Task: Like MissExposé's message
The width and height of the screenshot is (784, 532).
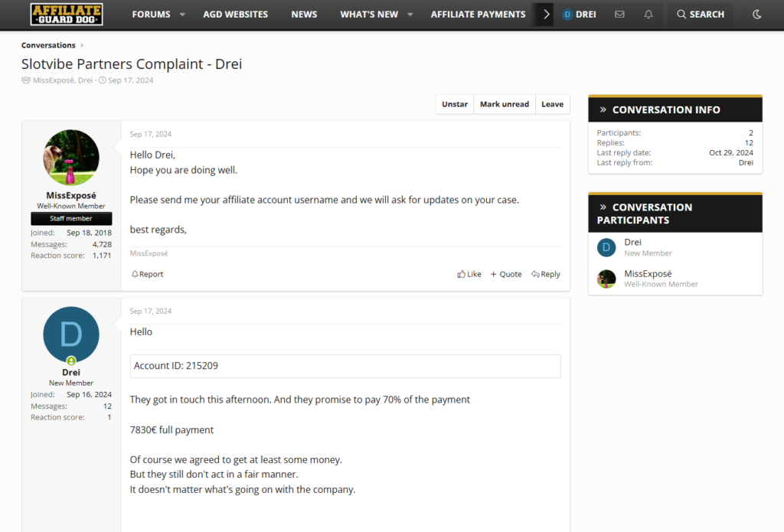Action: point(469,274)
